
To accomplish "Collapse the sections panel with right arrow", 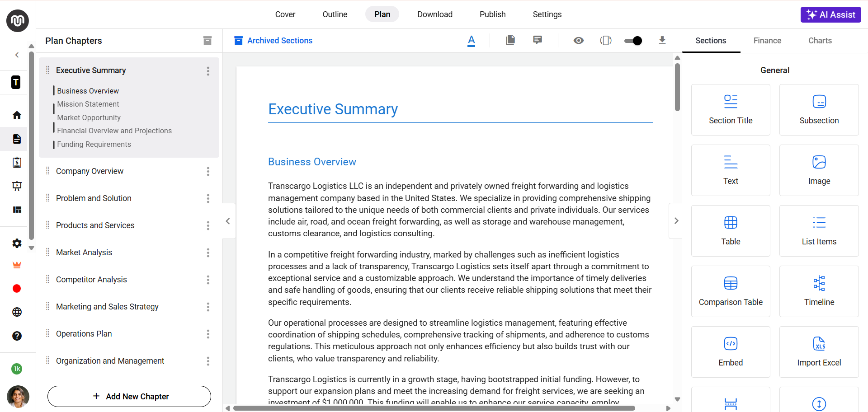I will 676,221.
